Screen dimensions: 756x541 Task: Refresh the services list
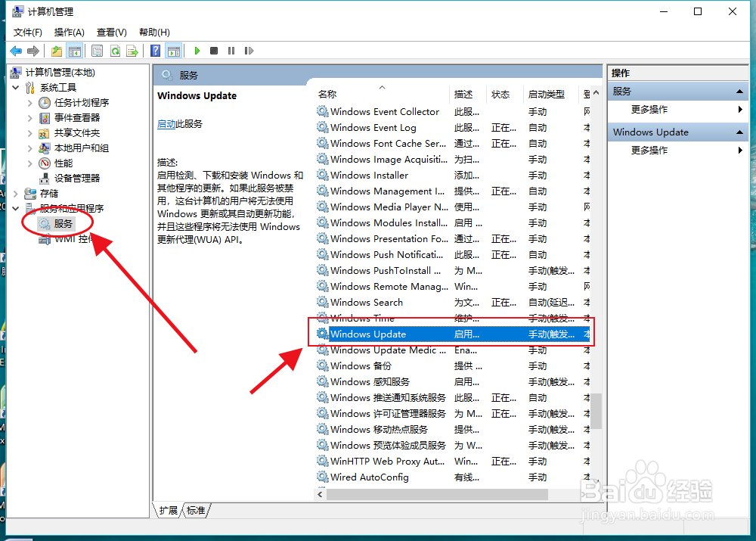click(115, 51)
